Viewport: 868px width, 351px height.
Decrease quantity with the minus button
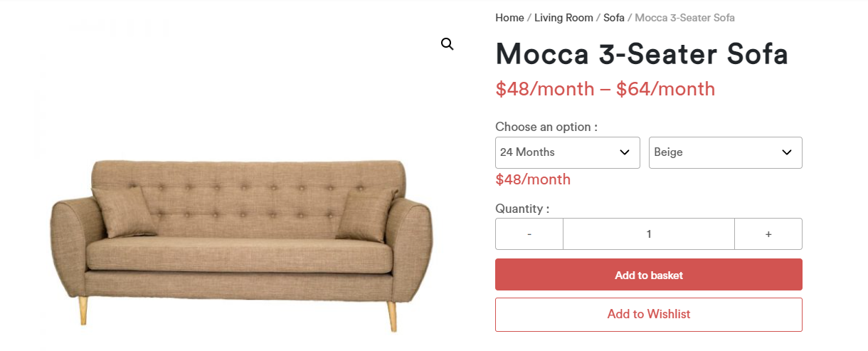(529, 234)
